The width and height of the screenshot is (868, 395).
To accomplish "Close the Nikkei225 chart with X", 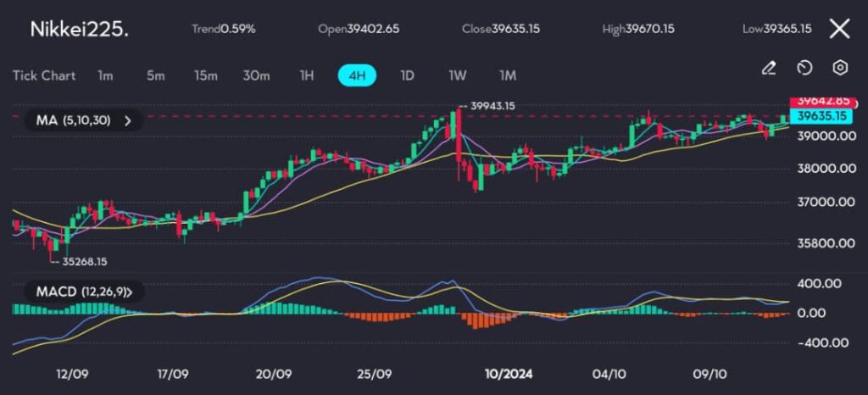I will tap(839, 29).
